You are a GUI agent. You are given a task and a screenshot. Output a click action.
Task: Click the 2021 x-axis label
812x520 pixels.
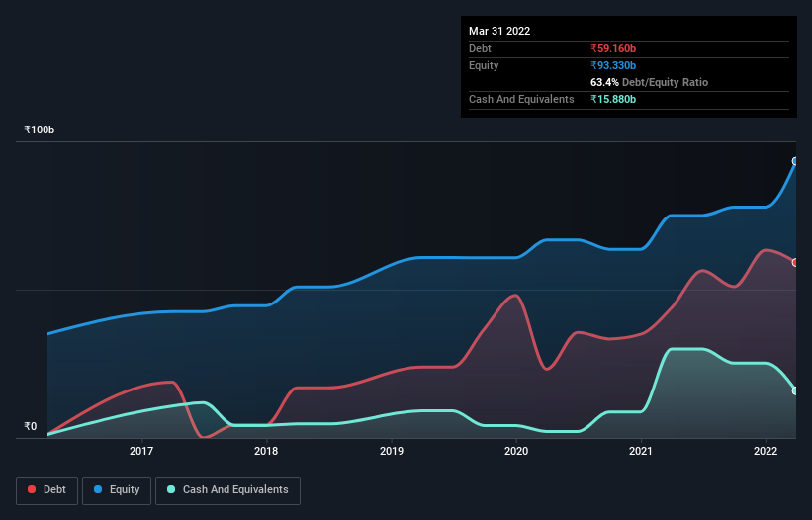(641, 451)
